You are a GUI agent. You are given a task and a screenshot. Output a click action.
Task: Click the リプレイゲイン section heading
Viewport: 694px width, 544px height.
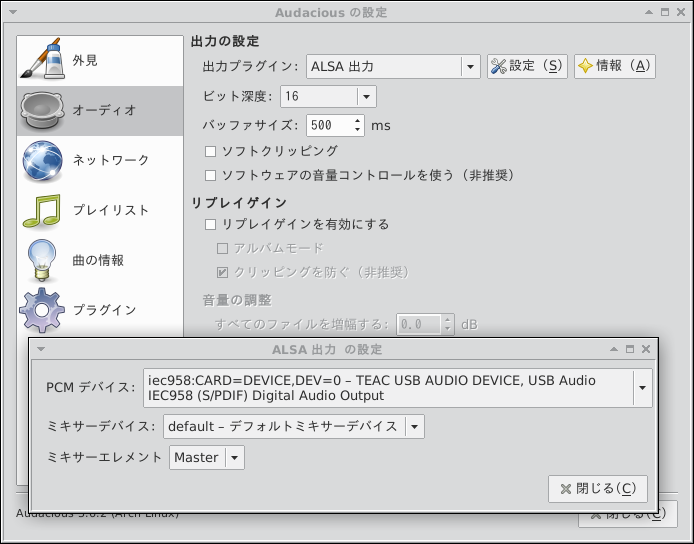pos(239,203)
